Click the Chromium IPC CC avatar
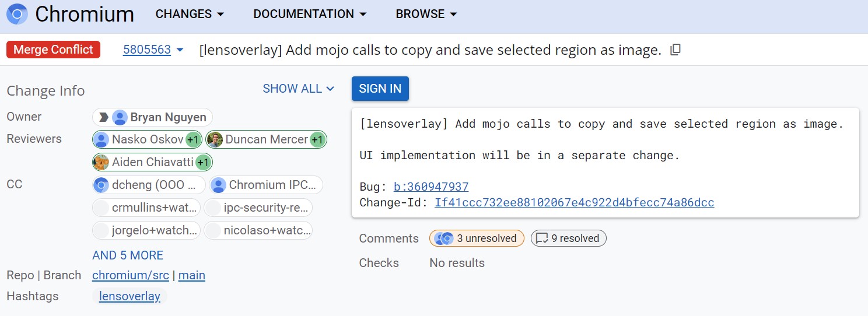868x316 pixels. (x=218, y=185)
